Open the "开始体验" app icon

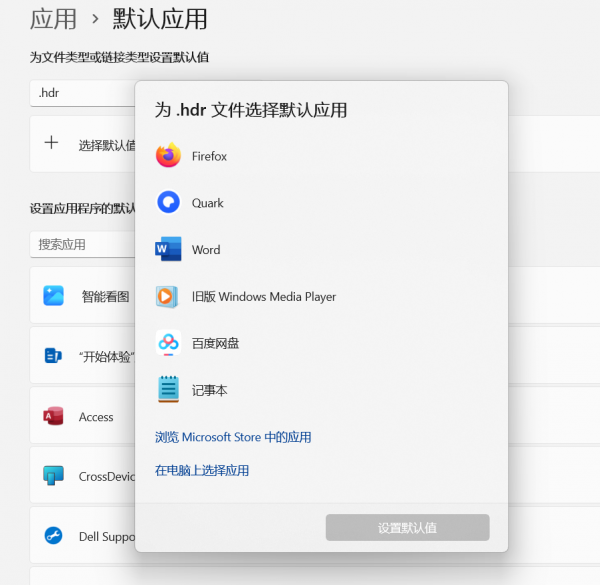click(x=53, y=356)
